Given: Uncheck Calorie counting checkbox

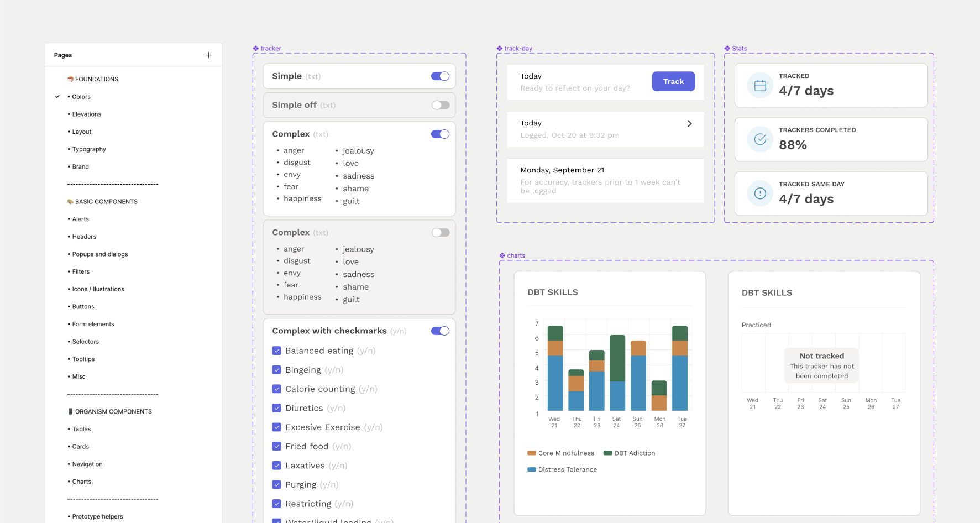Looking at the screenshot, I should pos(277,389).
